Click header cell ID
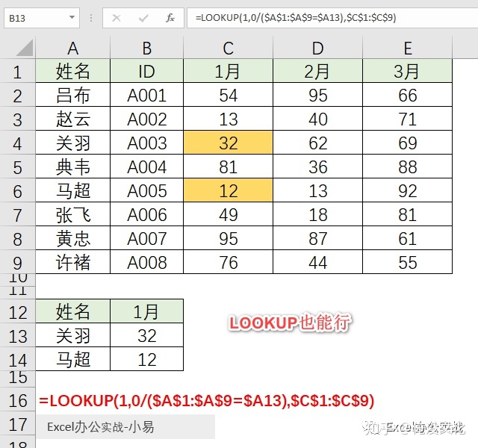Screen dimensions: 478x448 tap(146, 71)
